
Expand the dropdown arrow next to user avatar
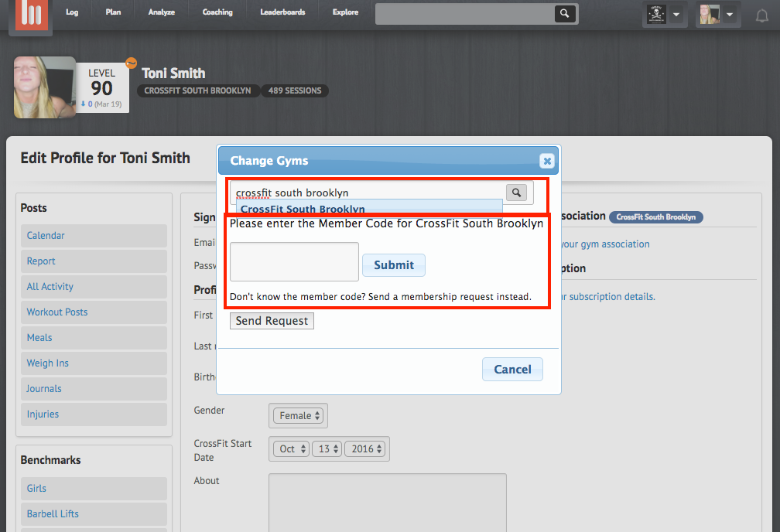pos(730,15)
